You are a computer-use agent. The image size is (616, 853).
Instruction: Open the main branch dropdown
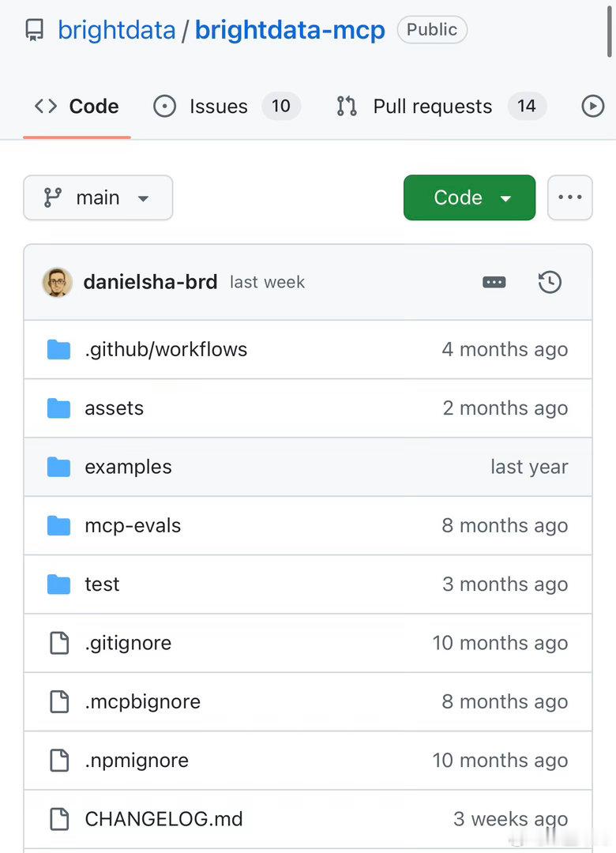click(98, 197)
